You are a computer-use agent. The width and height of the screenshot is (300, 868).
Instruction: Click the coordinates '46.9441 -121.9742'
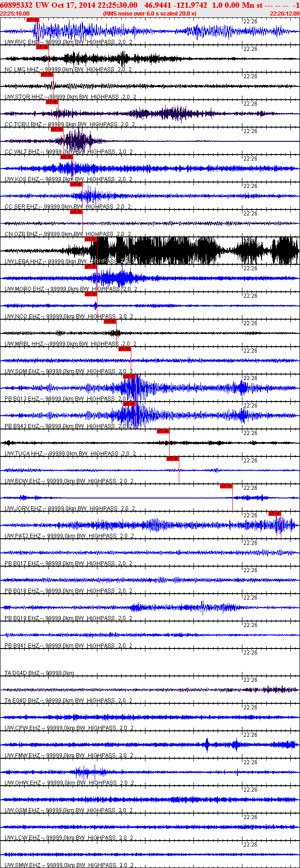click(176, 5)
